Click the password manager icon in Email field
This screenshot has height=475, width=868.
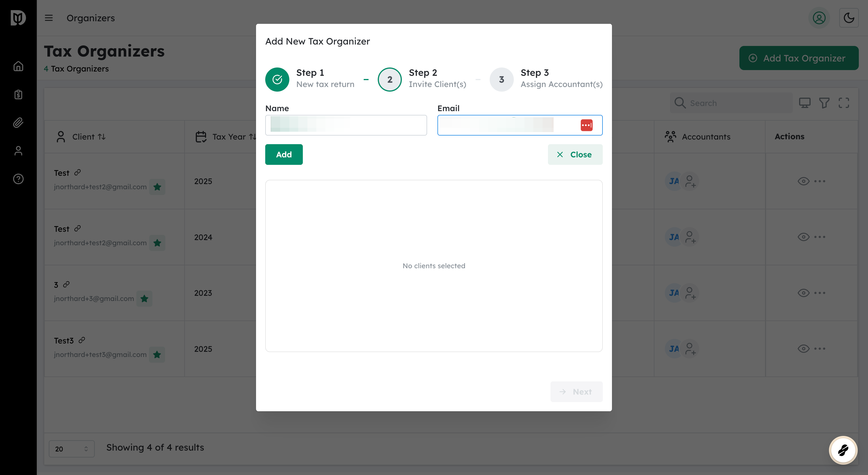click(x=586, y=125)
